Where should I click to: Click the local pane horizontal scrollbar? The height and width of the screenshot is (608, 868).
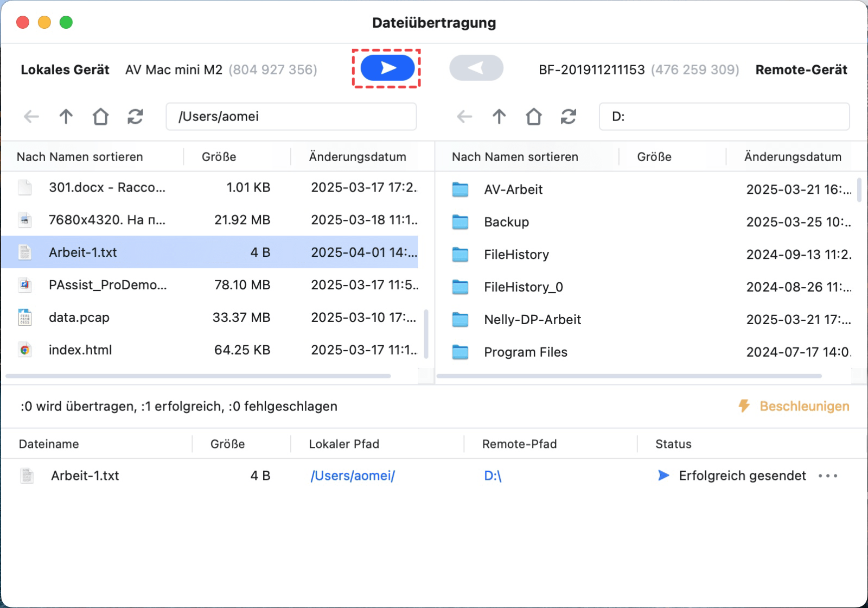tap(198, 376)
